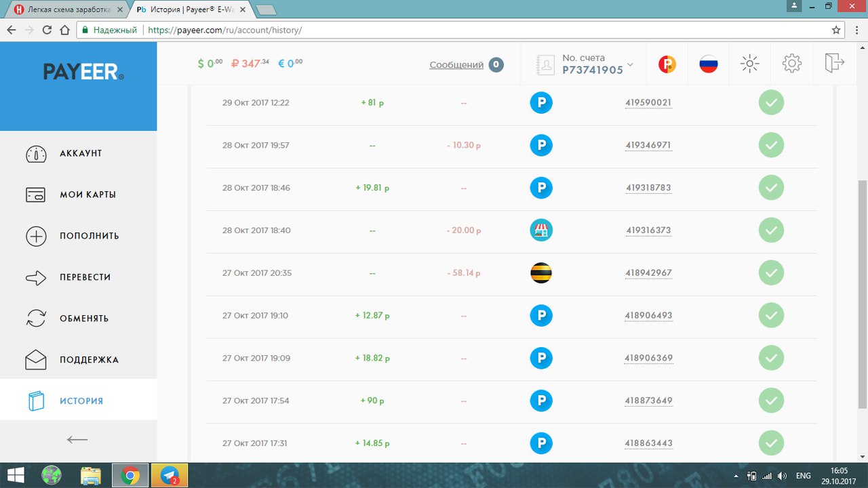Viewport: 868px width, 488px height.
Task: Click the logout door icon
Action: click(833, 64)
